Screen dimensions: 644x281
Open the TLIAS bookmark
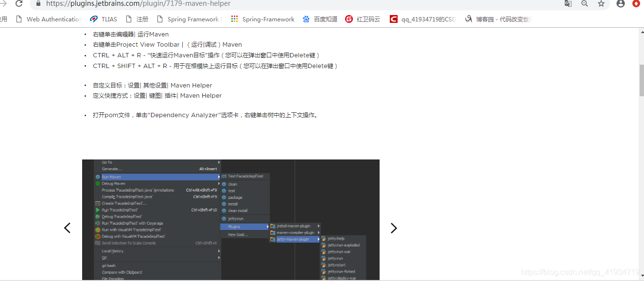tap(104, 19)
